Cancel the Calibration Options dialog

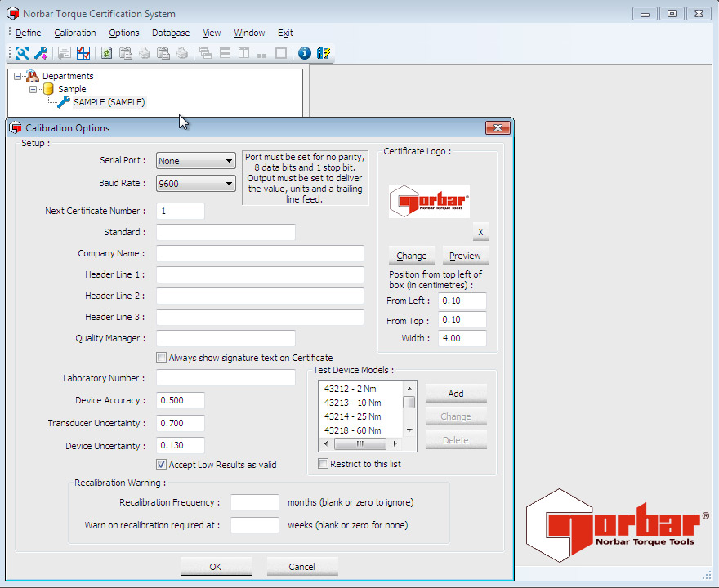tap(301, 567)
